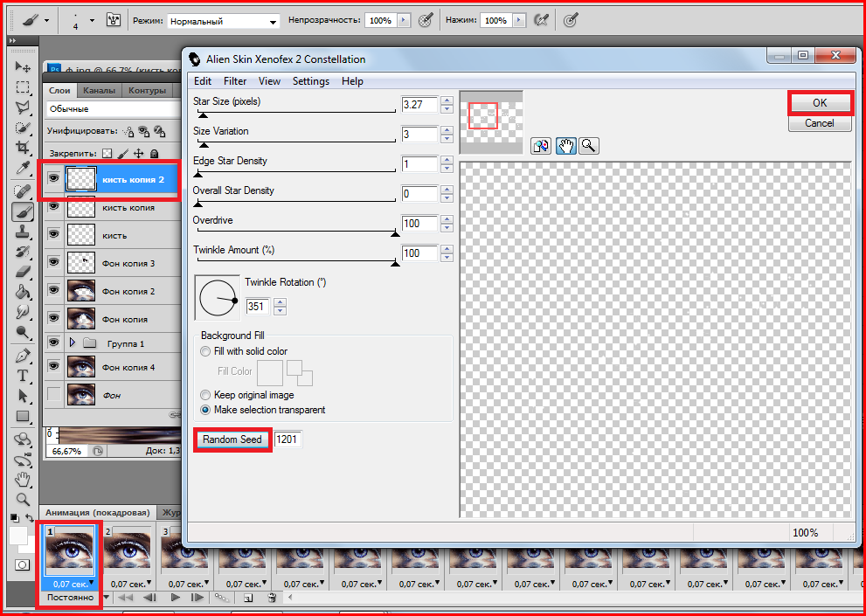Viewport: 866px width, 616px height.
Task: Select the Path Selection tool
Action: (22, 396)
